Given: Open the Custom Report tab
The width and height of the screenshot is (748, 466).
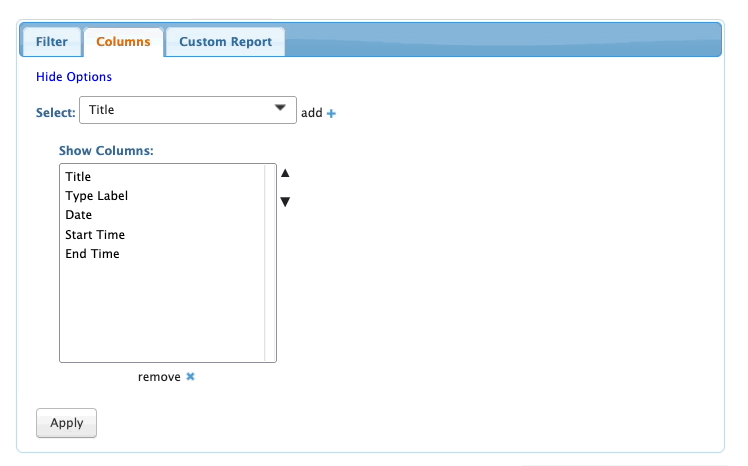Looking at the screenshot, I should [x=225, y=42].
